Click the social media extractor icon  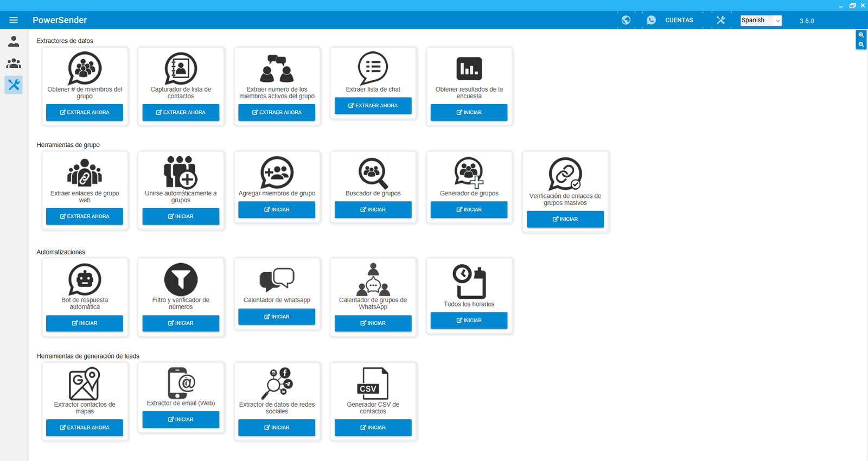click(277, 383)
